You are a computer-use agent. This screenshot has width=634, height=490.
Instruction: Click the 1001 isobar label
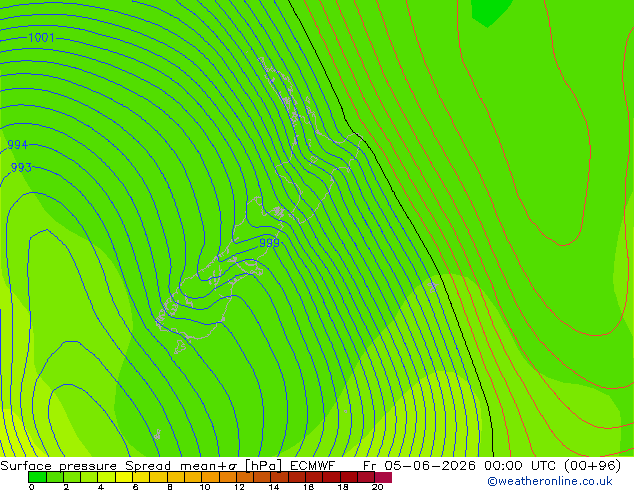click(41, 38)
